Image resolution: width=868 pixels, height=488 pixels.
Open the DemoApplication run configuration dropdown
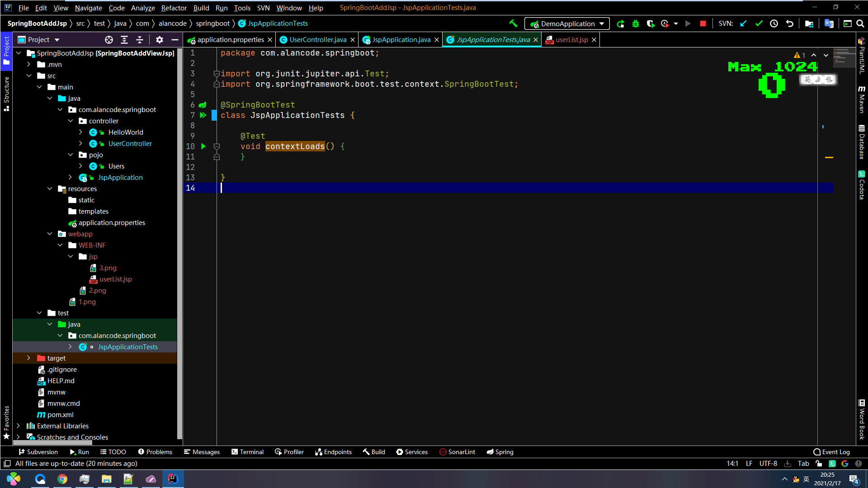[x=567, y=23]
